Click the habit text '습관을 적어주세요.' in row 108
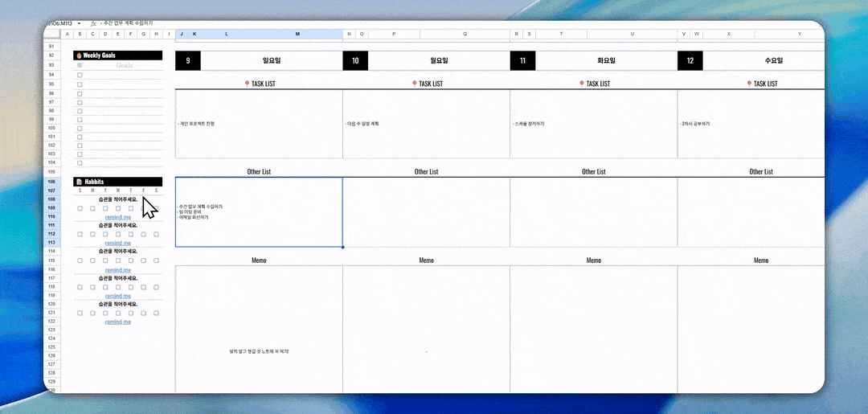Screen dimensions: 868x414 click(x=118, y=199)
